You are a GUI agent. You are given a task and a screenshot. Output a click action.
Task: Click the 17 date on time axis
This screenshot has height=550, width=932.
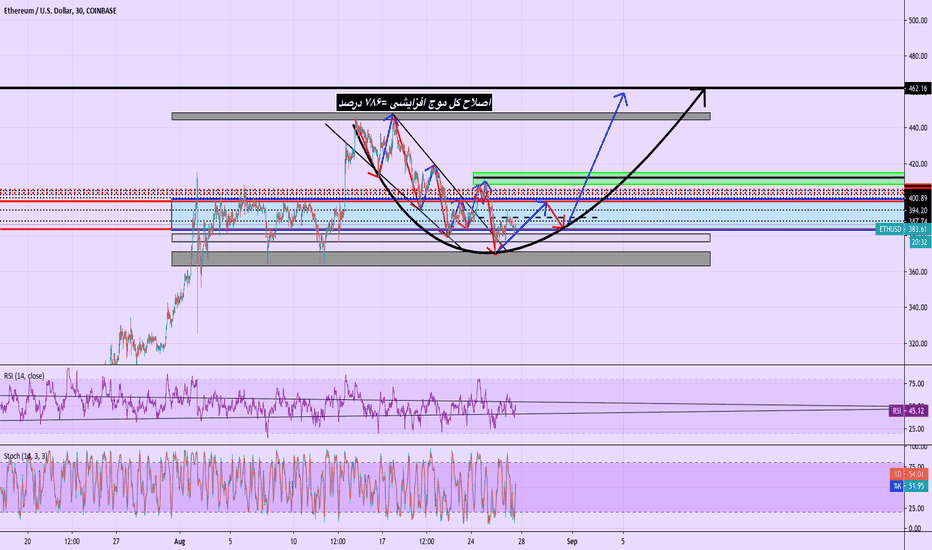click(x=382, y=542)
